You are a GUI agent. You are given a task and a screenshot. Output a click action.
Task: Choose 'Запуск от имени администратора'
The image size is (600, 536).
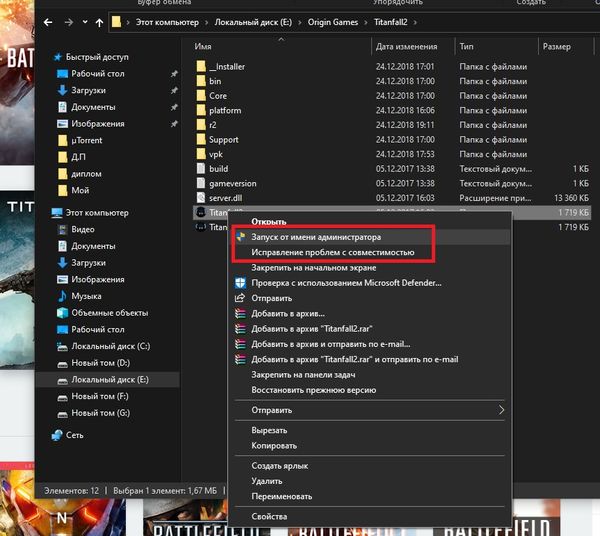[x=316, y=237]
